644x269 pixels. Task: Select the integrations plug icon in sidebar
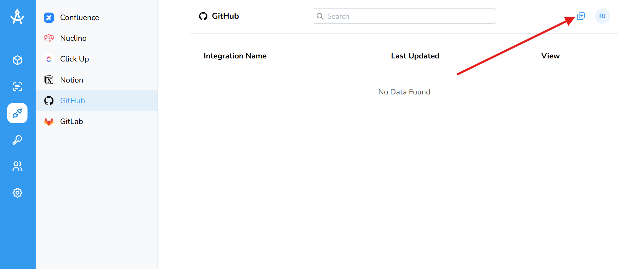[x=17, y=113]
